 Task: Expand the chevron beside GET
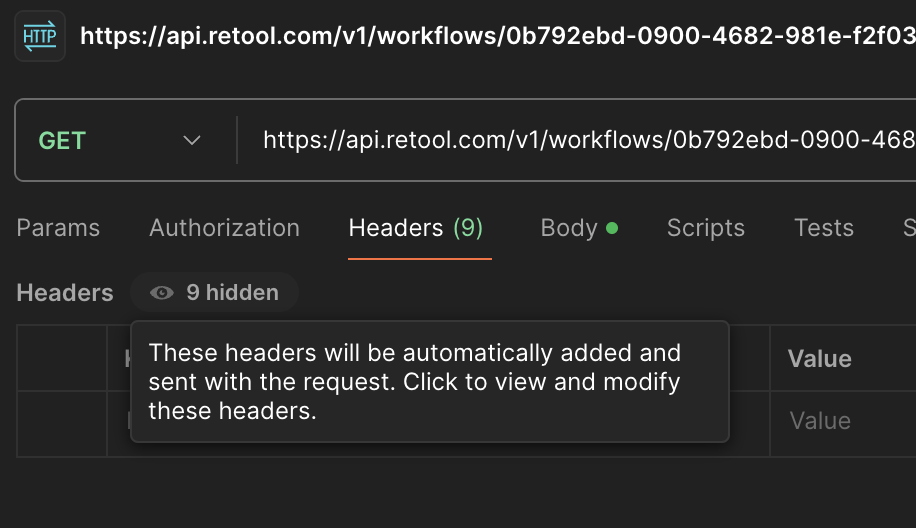click(x=192, y=140)
